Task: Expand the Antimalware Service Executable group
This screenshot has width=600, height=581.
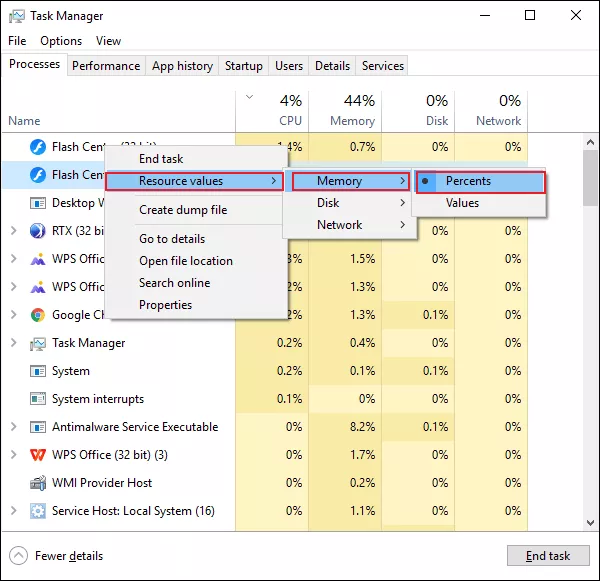Action: (x=13, y=427)
